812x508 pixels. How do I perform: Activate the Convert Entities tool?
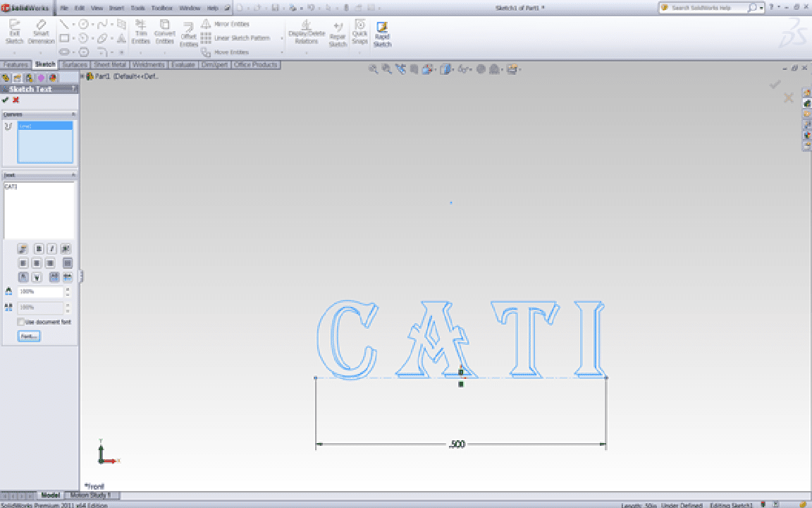click(x=165, y=31)
